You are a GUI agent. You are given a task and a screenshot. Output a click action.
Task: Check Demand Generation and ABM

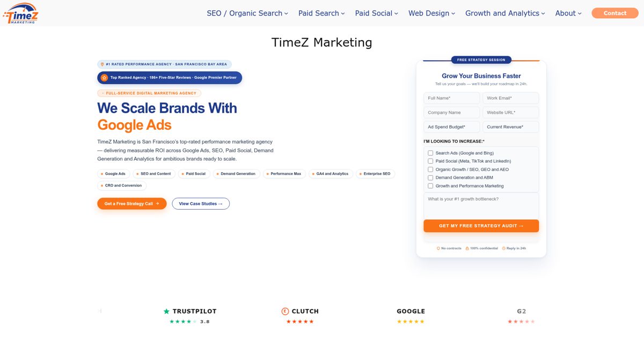(430, 178)
